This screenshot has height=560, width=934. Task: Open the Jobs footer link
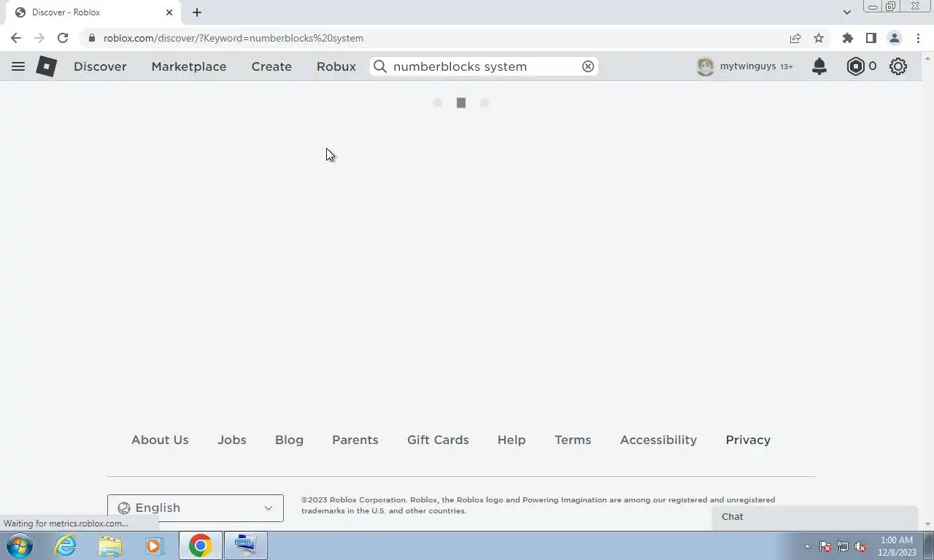pos(232,440)
